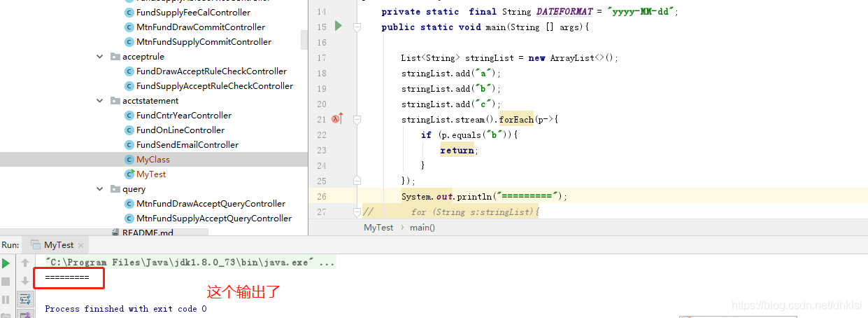Collapse the acctstatement package folder

(101, 101)
